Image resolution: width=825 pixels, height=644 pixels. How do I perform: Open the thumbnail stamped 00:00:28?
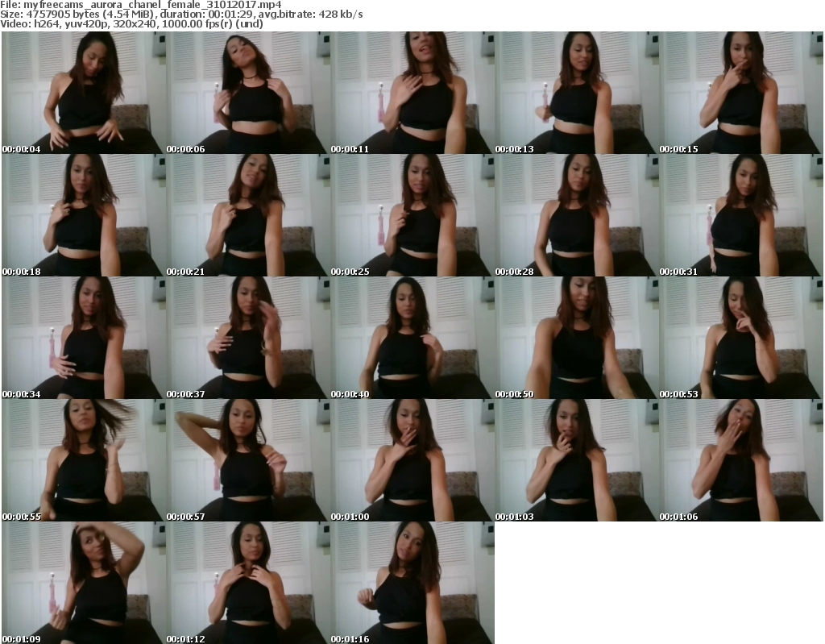577,215
